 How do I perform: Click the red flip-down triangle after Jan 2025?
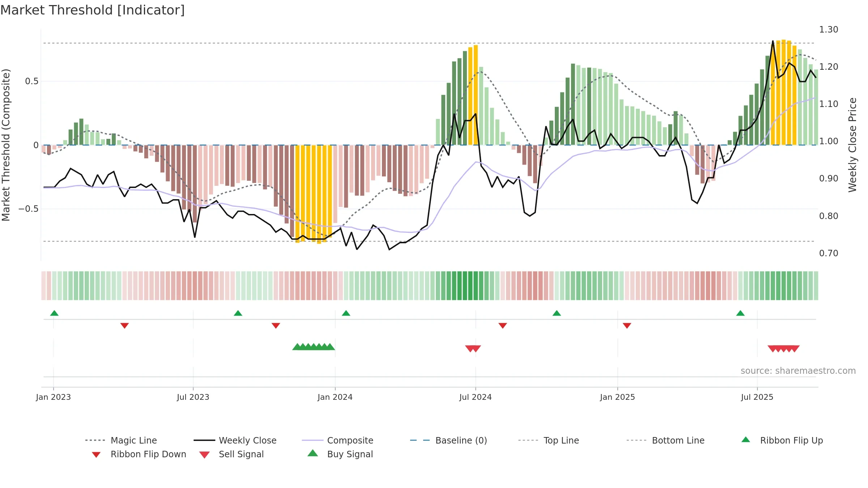pos(627,326)
